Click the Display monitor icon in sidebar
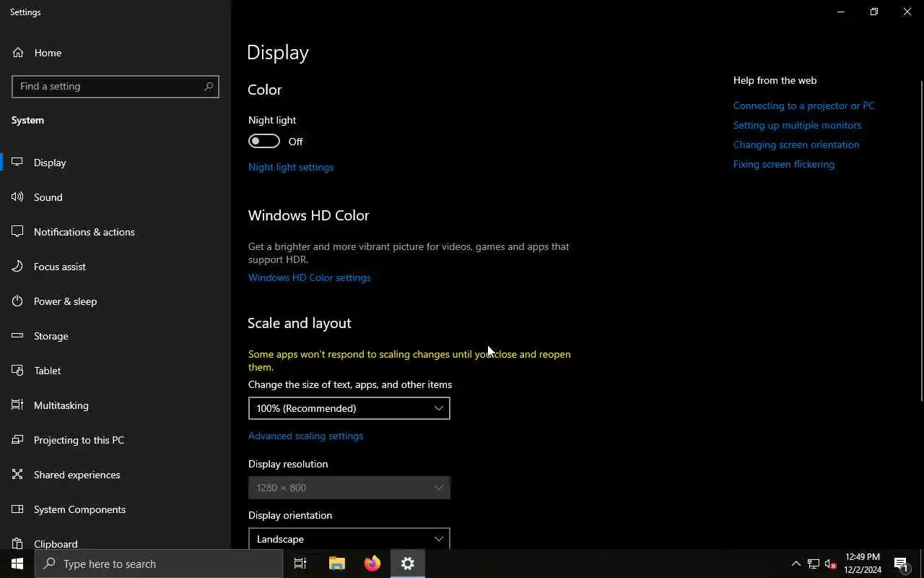The image size is (924, 578). coord(17,163)
